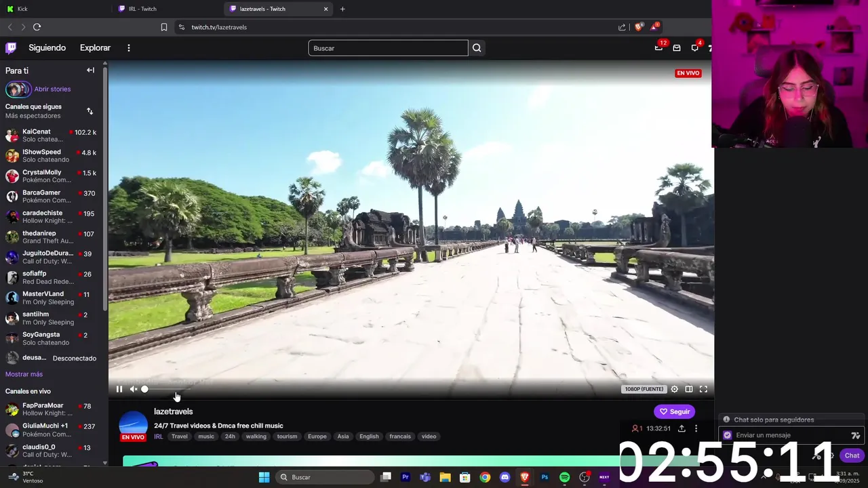Image resolution: width=868 pixels, height=488 pixels.
Task: Open KaiCenat channel in sidebar
Action: (52, 135)
